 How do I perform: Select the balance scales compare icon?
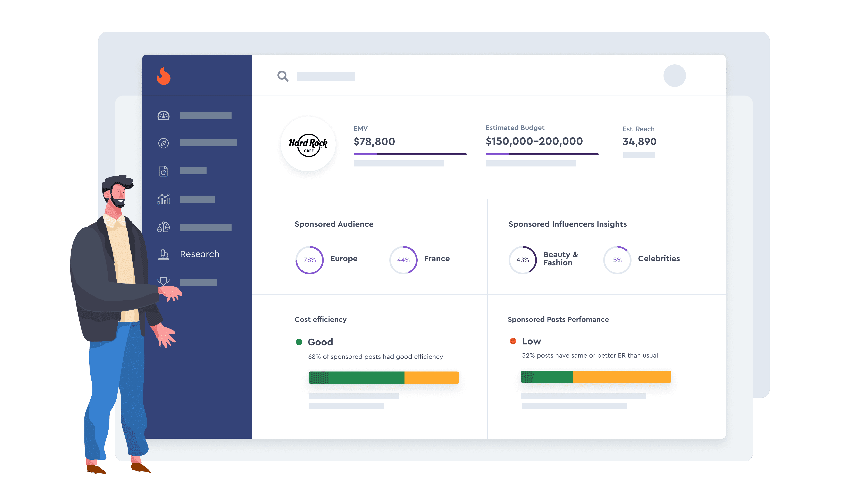click(164, 227)
